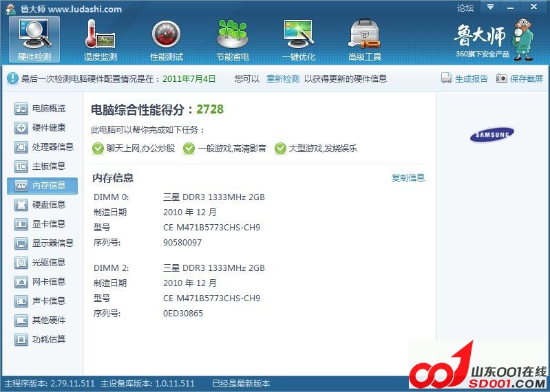Select 内存信息 in the sidebar
This screenshot has height=392, width=550.
tap(43, 185)
